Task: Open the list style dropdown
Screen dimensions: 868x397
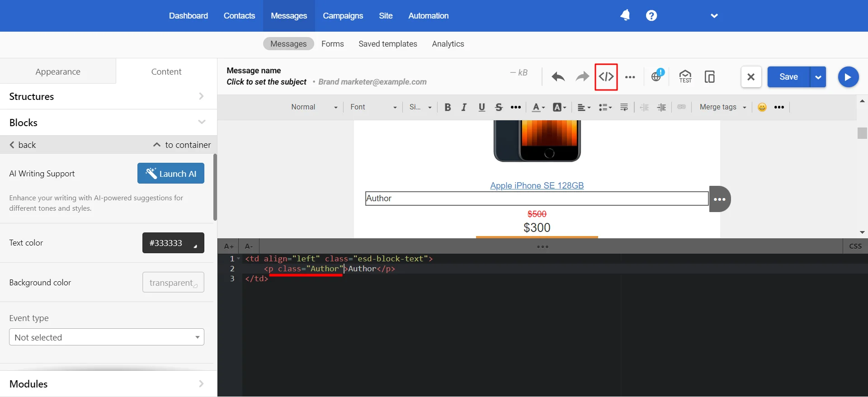Action: pos(605,107)
